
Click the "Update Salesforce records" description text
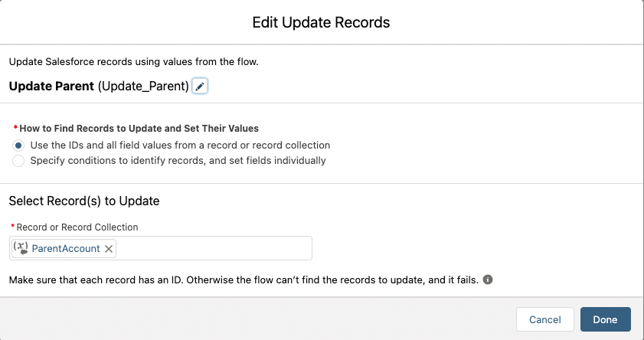[133, 61]
